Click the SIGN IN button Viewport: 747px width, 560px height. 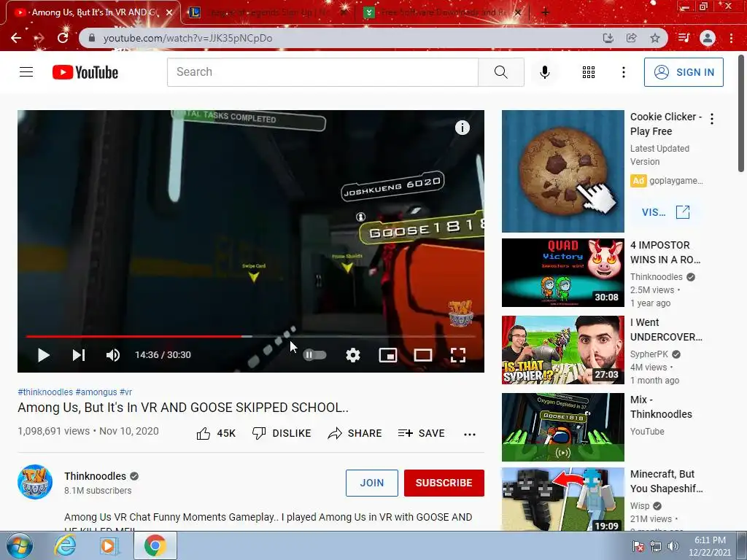pyautogui.click(x=684, y=72)
